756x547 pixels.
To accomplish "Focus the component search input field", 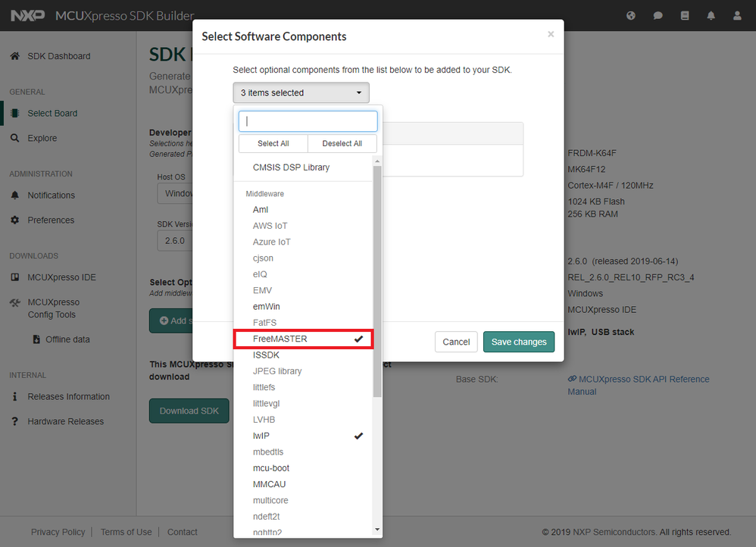I will 308,121.
